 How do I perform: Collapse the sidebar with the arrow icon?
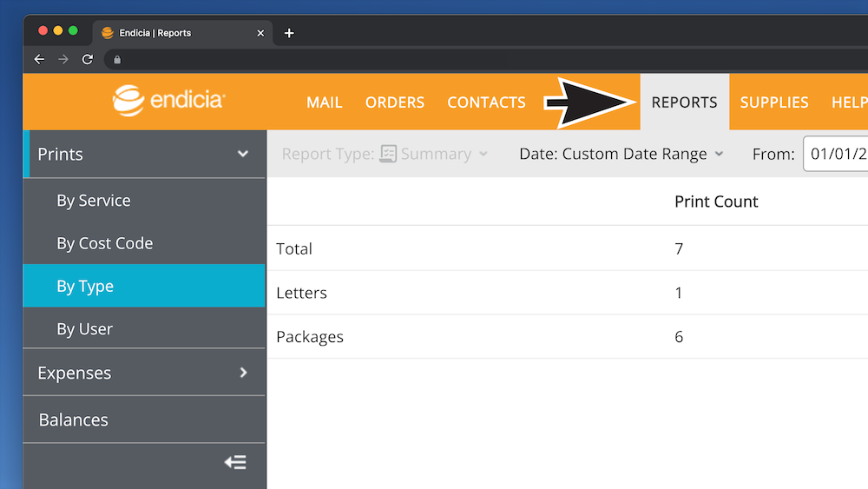coord(235,462)
